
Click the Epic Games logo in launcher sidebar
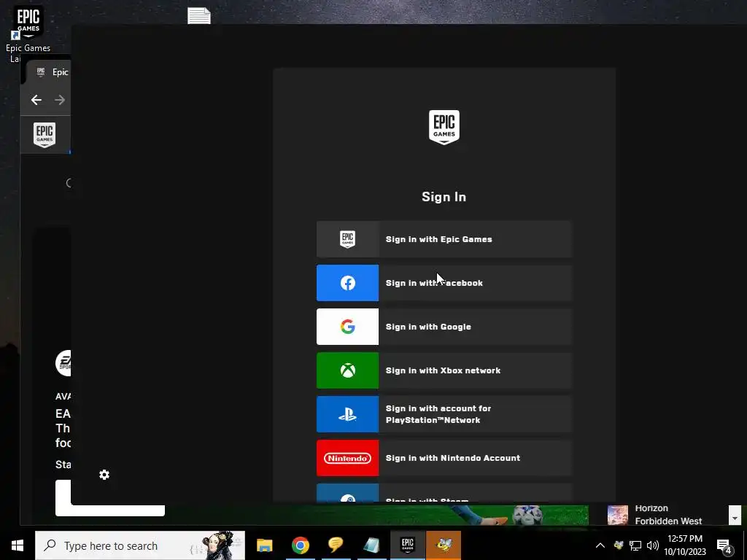click(44, 135)
